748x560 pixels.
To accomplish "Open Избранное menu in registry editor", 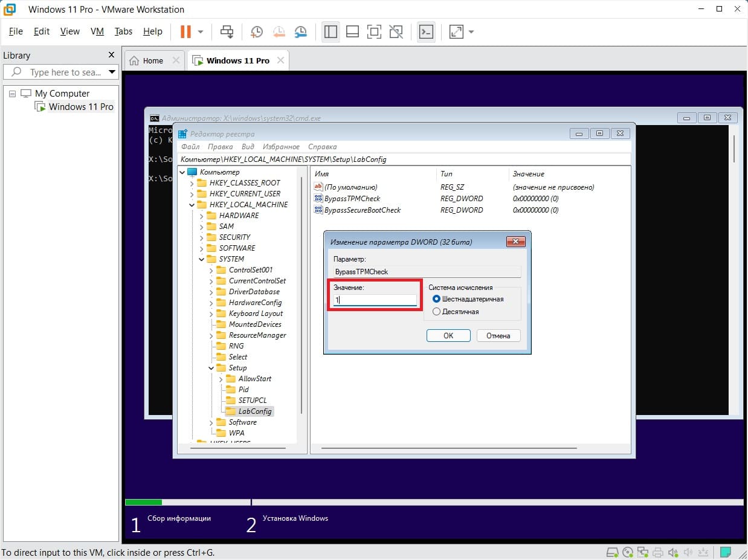I will pyautogui.click(x=282, y=147).
